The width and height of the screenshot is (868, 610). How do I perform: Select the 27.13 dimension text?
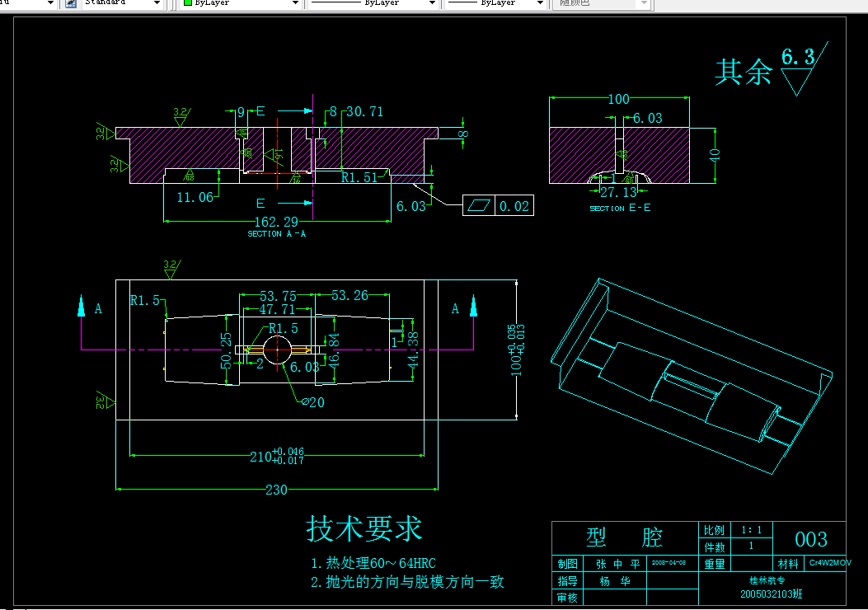(618, 192)
